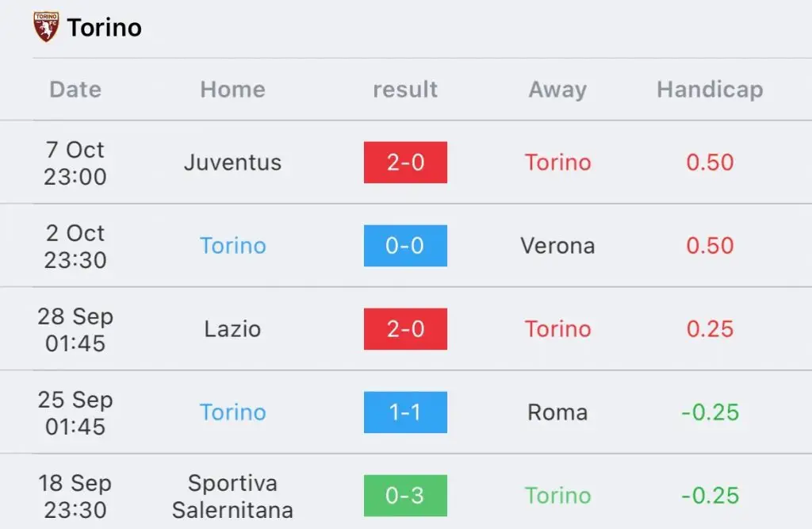Image resolution: width=812 pixels, height=529 pixels.
Task: Click the 7 Oct 23:00 match date
Action: pyautogui.click(x=75, y=163)
